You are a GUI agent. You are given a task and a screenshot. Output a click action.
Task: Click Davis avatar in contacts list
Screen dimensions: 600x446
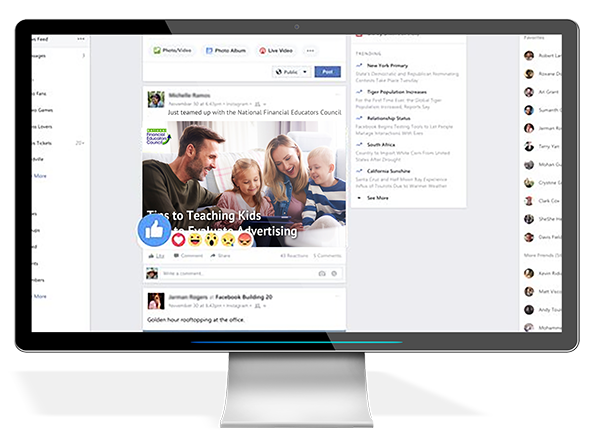(529, 237)
